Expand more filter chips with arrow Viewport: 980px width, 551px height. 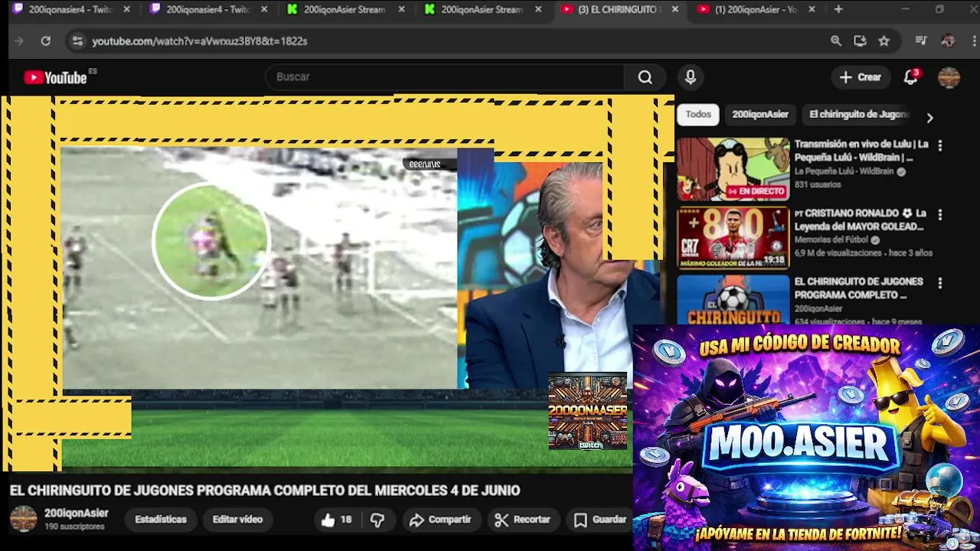pyautogui.click(x=929, y=118)
